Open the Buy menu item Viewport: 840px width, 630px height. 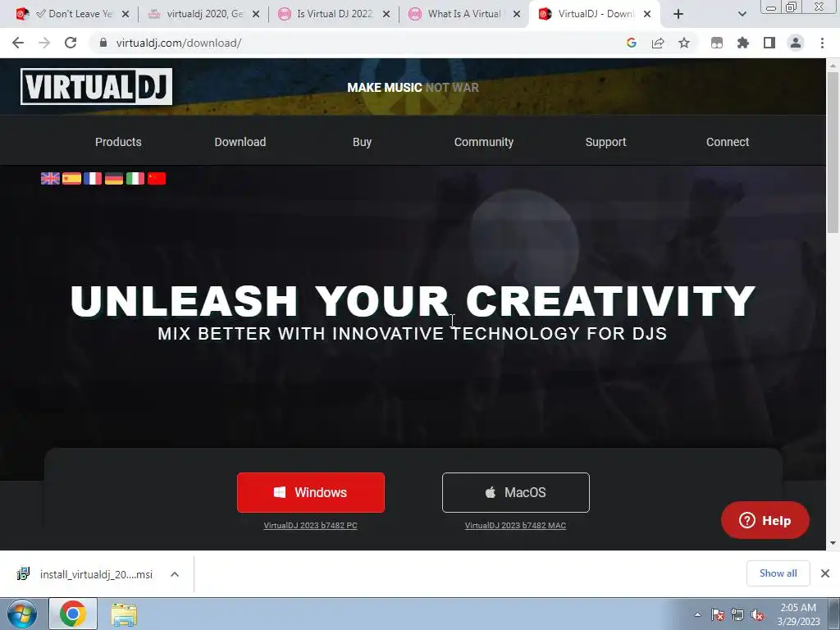[362, 142]
